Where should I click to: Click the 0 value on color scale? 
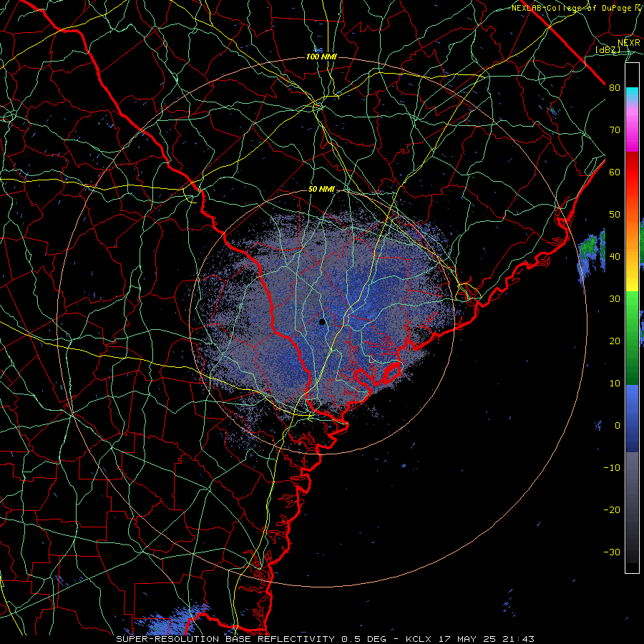618,426
